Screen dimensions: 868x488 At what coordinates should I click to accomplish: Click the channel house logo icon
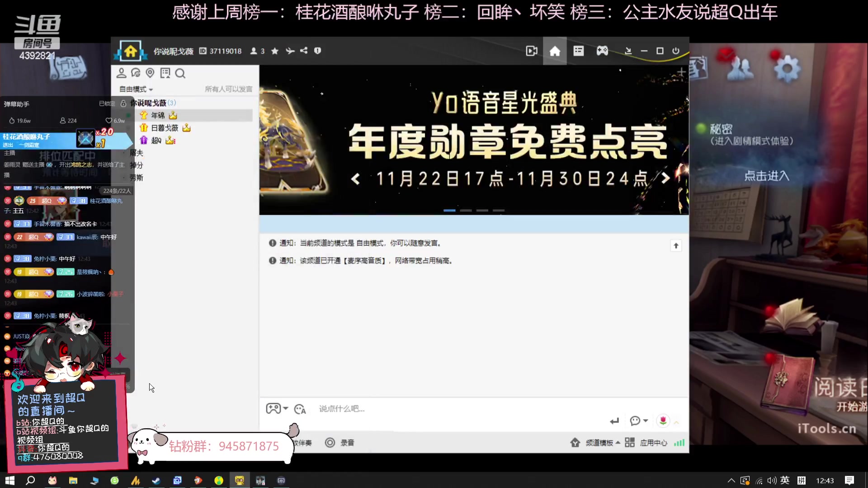coord(130,51)
